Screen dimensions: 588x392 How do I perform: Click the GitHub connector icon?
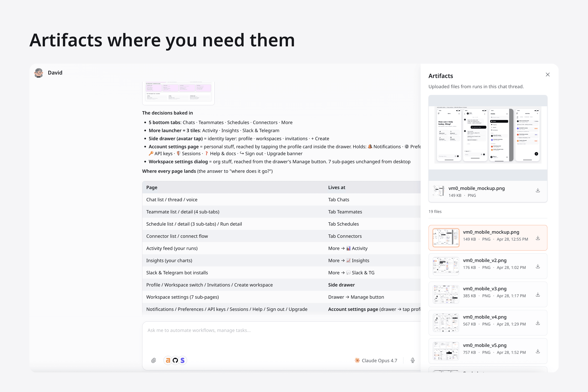tap(175, 360)
